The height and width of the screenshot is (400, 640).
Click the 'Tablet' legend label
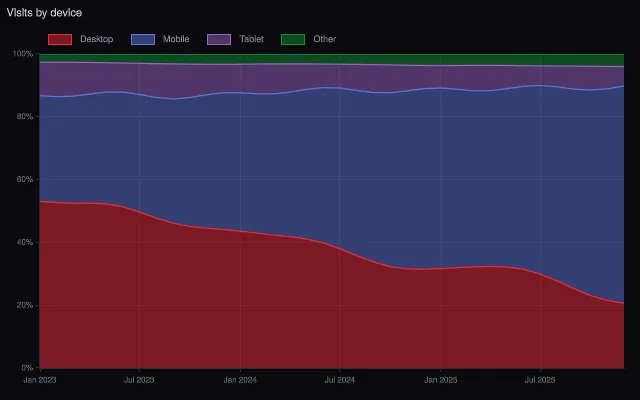(x=251, y=39)
